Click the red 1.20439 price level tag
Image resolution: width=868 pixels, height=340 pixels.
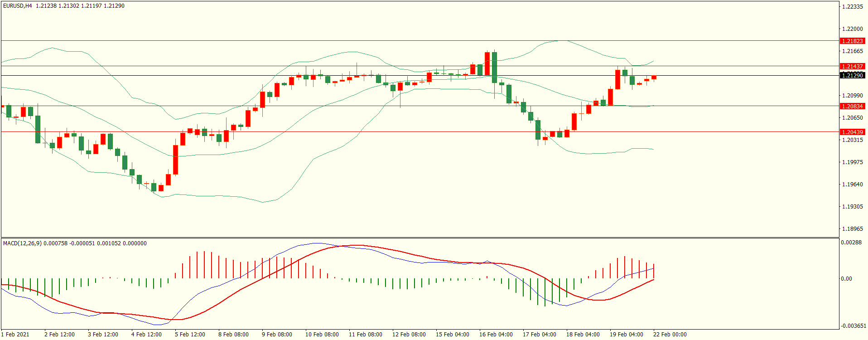point(852,132)
